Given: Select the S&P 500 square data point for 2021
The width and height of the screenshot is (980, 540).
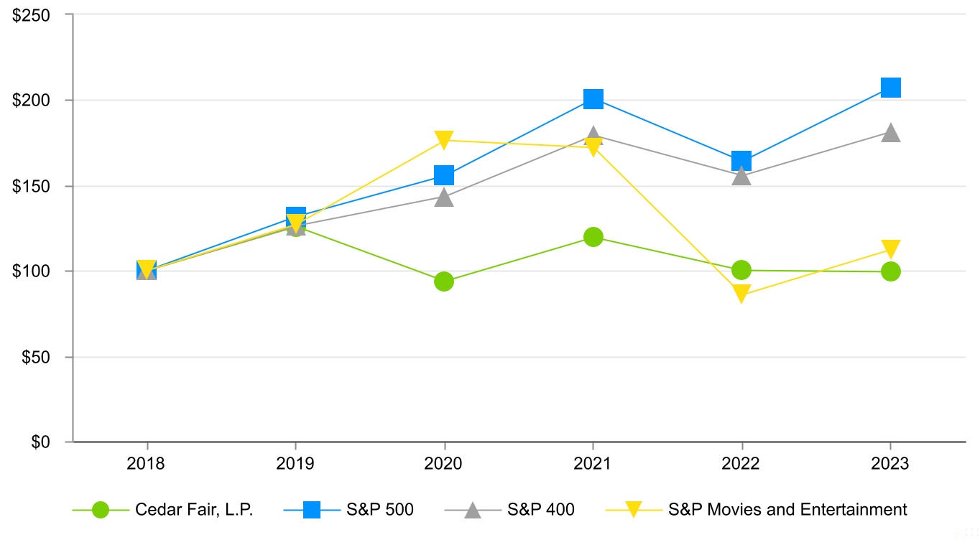Looking at the screenshot, I should 593,99.
